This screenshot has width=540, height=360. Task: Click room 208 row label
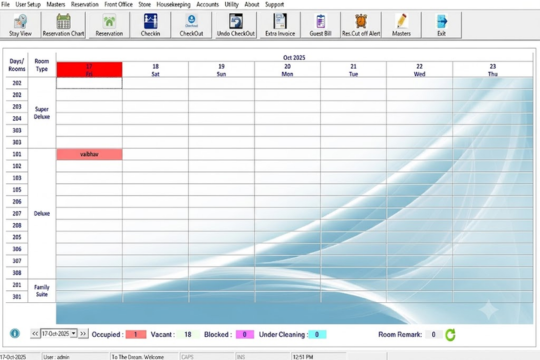coord(17,225)
